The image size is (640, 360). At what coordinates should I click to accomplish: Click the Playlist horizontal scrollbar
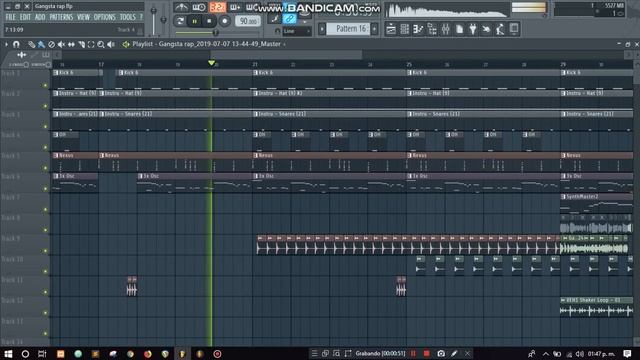286,54
